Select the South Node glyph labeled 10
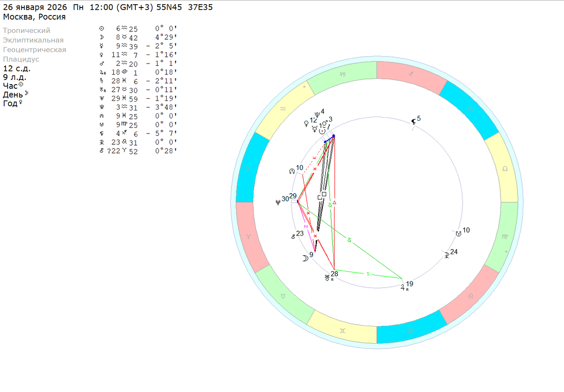564x392 pixels. (x=458, y=233)
